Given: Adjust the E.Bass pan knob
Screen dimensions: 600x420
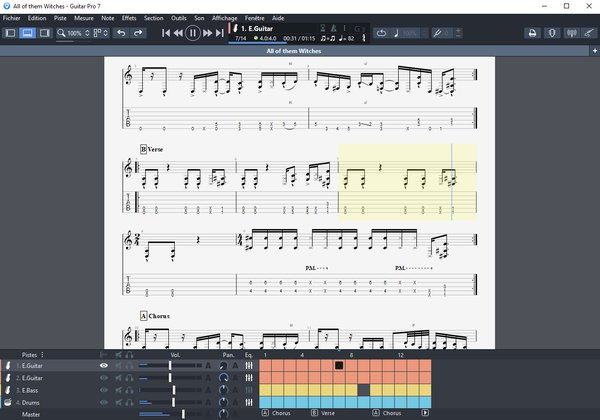Looking at the screenshot, I should coord(223,390).
